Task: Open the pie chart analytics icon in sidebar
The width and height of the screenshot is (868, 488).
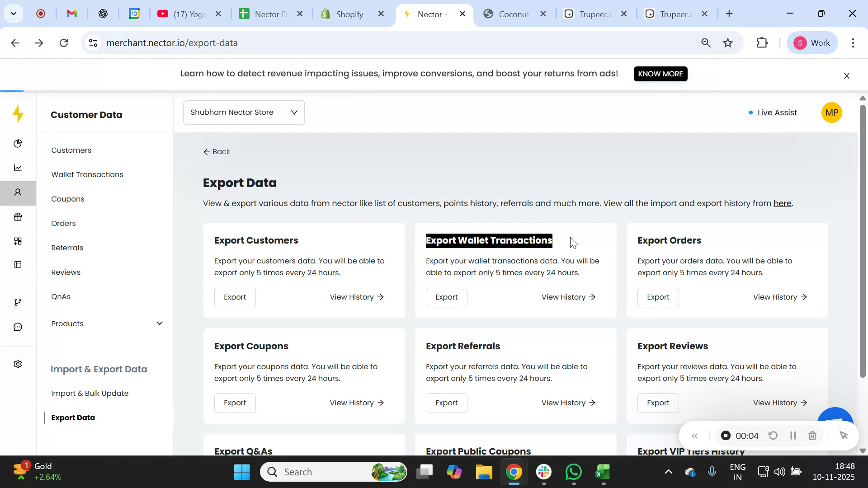Action: click(x=18, y=143)
